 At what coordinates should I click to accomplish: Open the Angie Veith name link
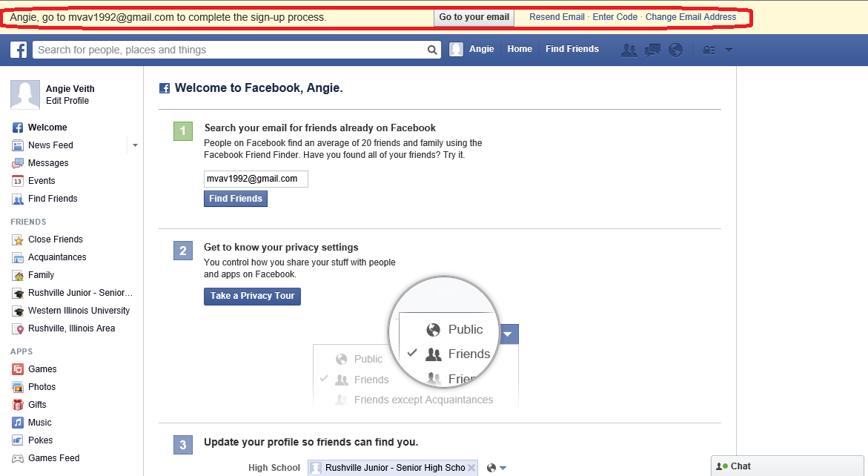click(x=70, y=88)
